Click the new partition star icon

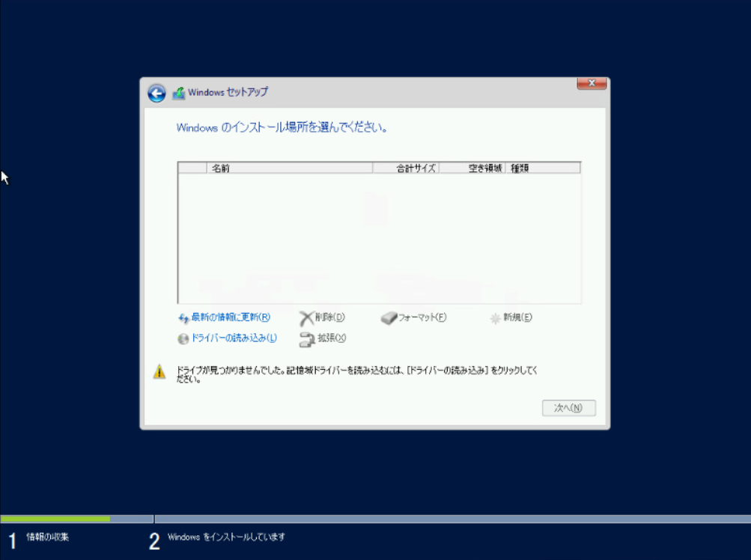coord(495,318)
